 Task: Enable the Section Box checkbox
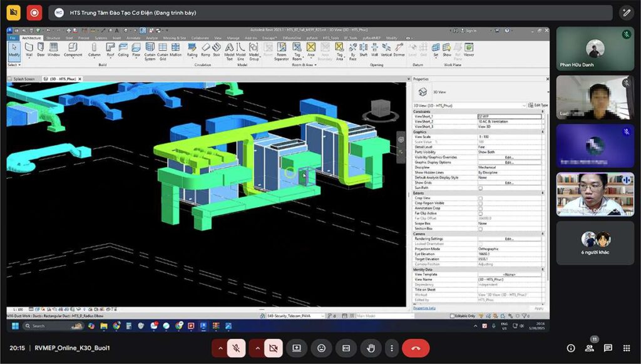coord(480,229)
